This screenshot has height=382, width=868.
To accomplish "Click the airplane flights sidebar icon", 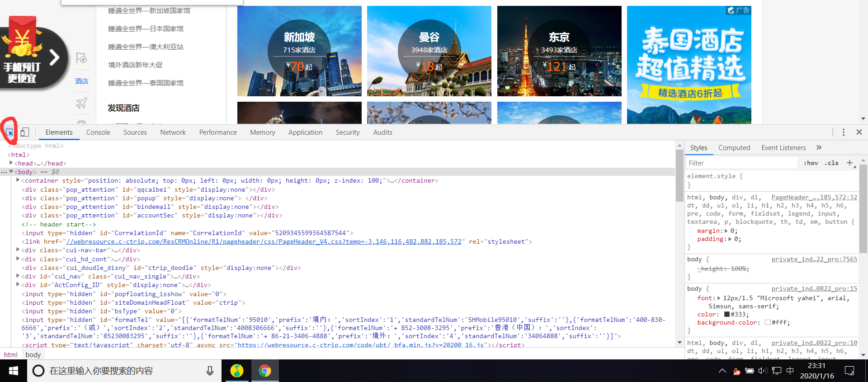I will [x=81, y=103].
